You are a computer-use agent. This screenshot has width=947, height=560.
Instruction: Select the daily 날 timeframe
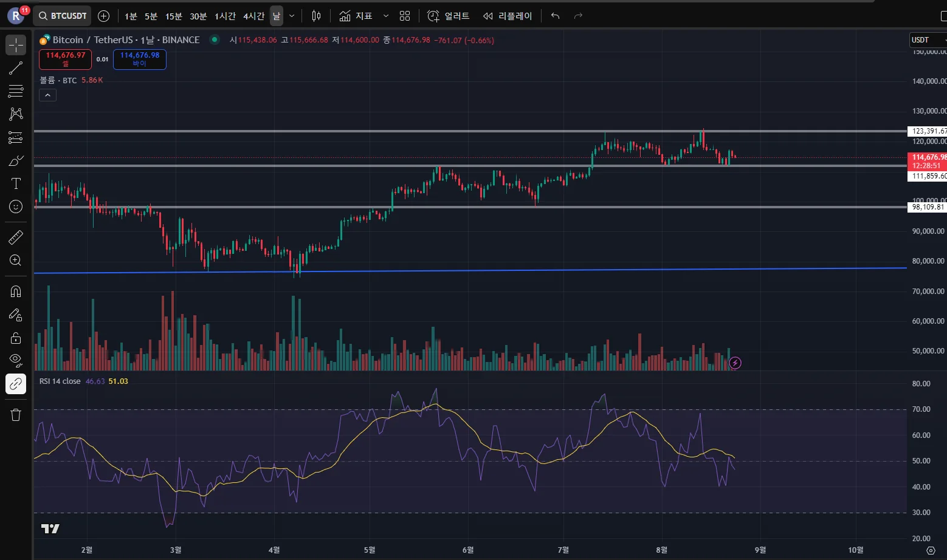point(277,16)
